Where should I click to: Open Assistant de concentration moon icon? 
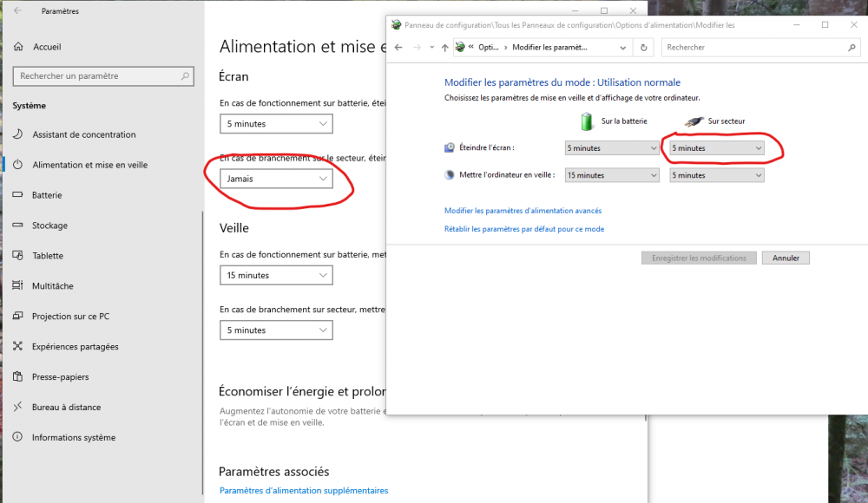pyautogui.click(x=17, y=134)
